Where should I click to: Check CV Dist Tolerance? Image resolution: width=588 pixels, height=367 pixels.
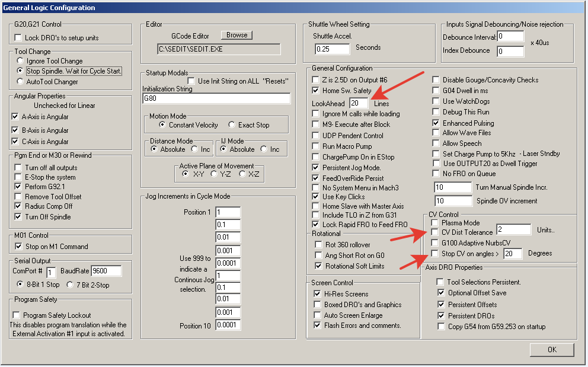pos(434,232)
